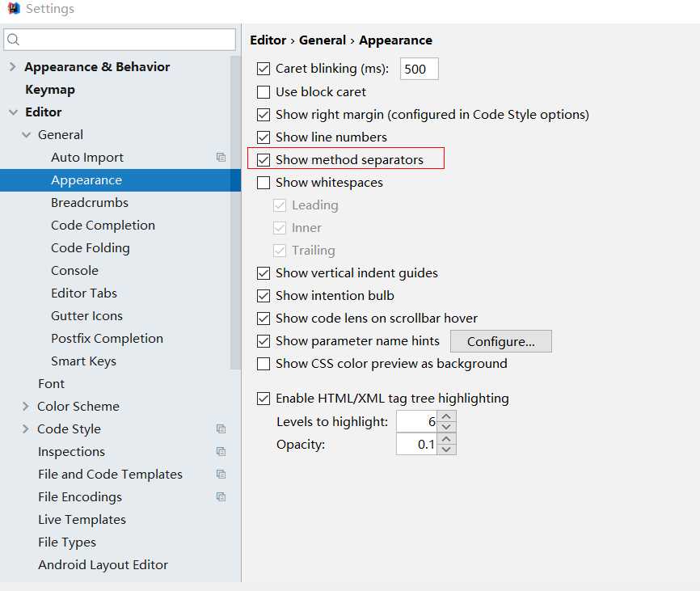Expand the Appearance & Behavior section
The image size is (700, 591).
(12, 67)
